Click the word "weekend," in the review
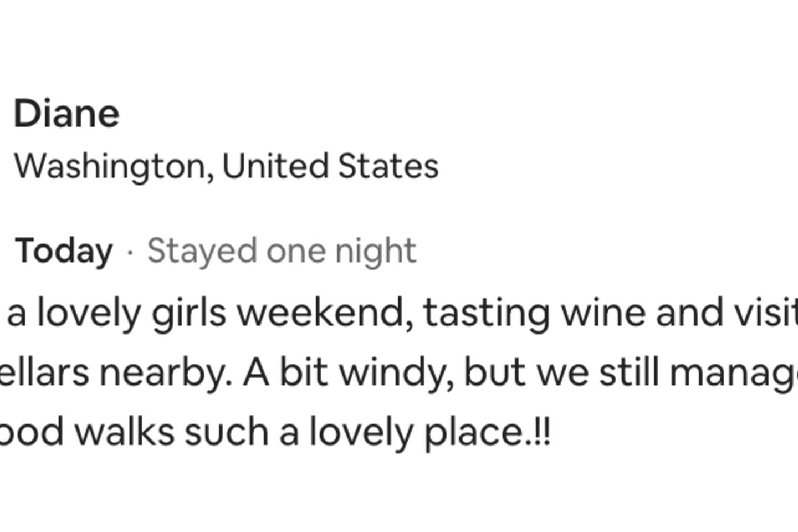Screen dimensions: 798x532 (x=325, y=313)
